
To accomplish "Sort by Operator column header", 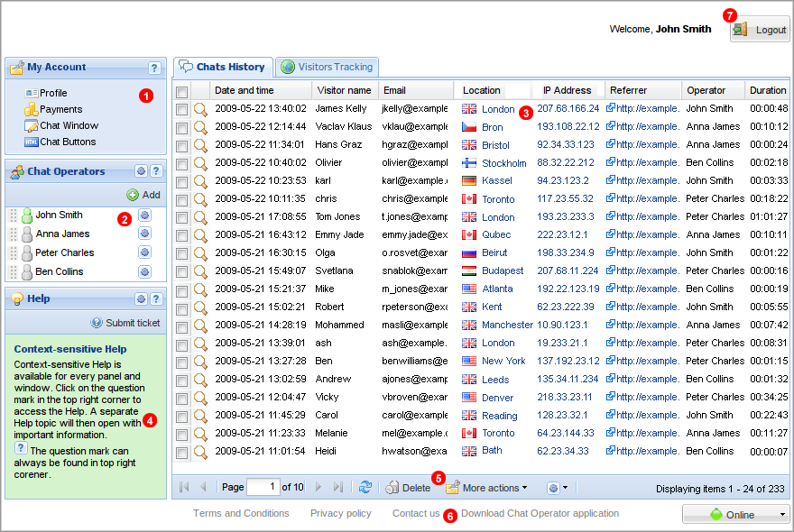I will click(713, 90).
